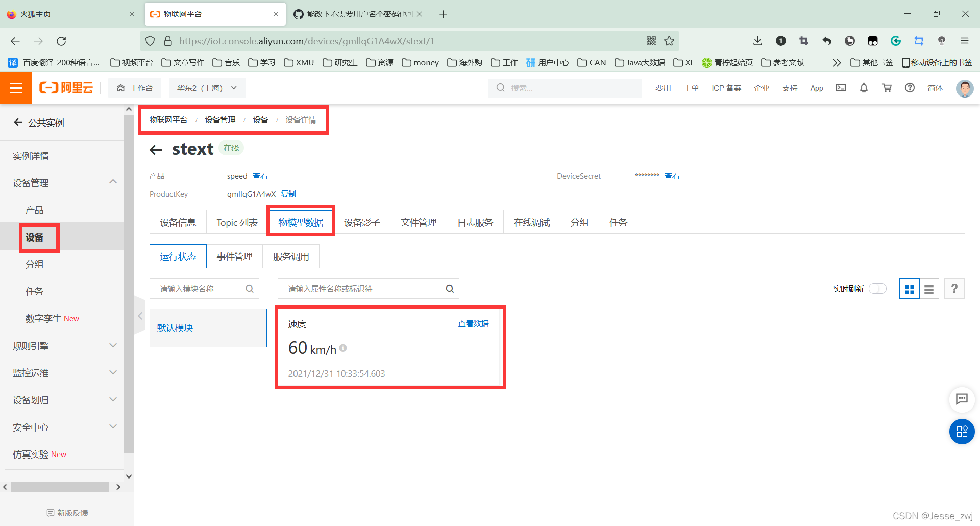980x526 pixels.
Task: Open the shopping cart icon
Action: click(x=887, y=88)
